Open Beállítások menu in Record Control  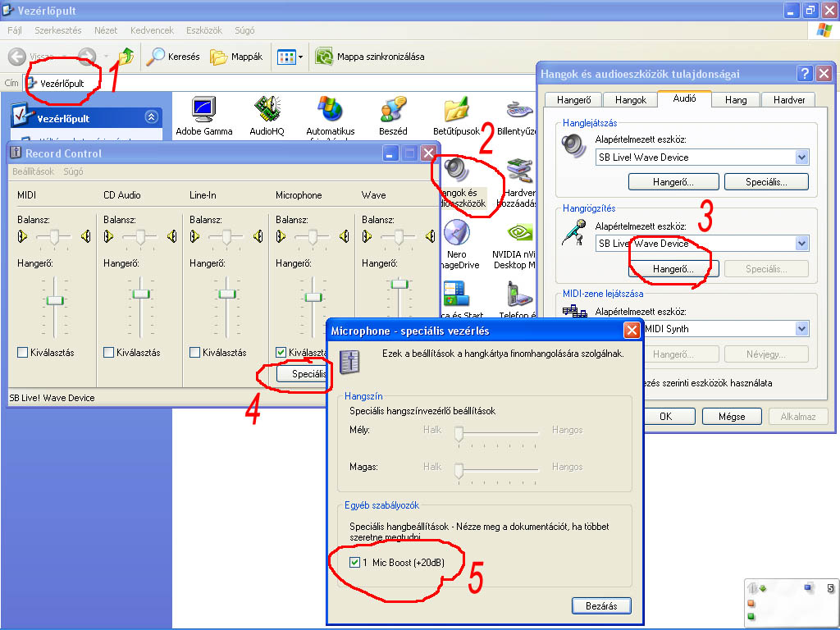pyautogui.click(x=33, y=171)
